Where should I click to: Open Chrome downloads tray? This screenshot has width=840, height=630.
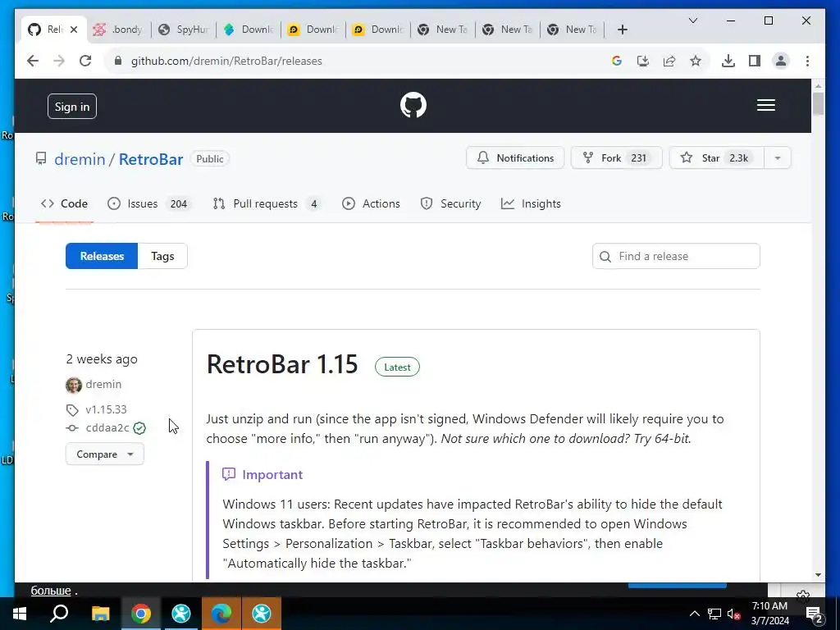point(728,61)
